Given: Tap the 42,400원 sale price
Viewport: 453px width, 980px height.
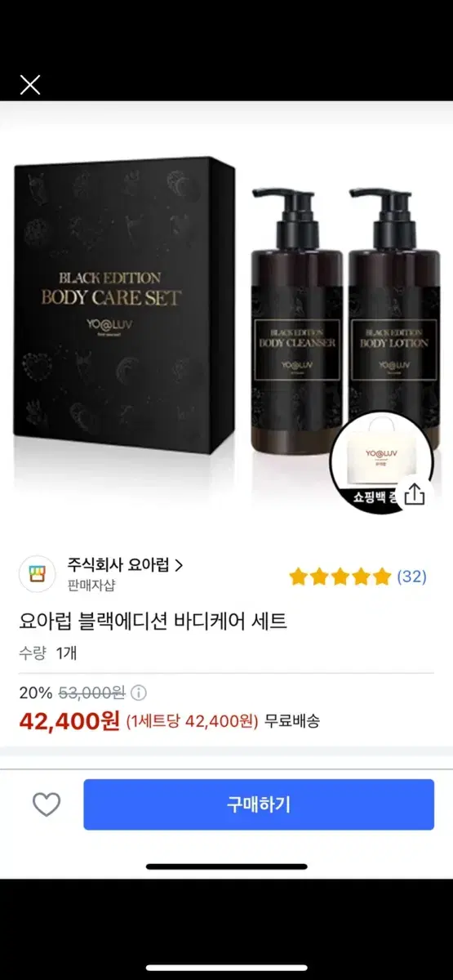Looking at the screenshot, I should pos(69,722).
